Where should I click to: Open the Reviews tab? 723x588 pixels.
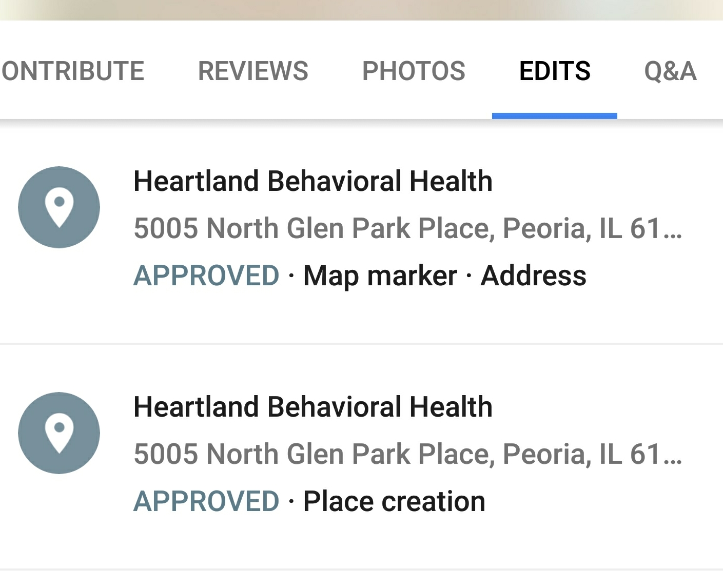point(253,71)
